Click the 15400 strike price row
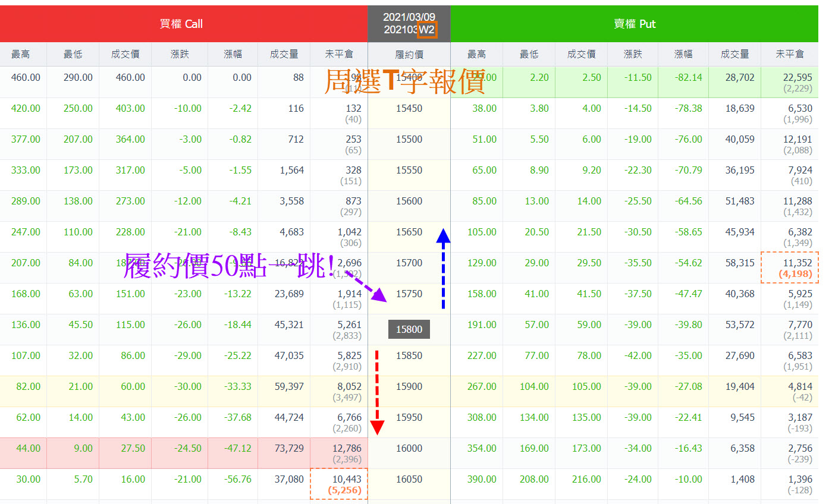The image size is (832, 504). click(x=409, y=77)
